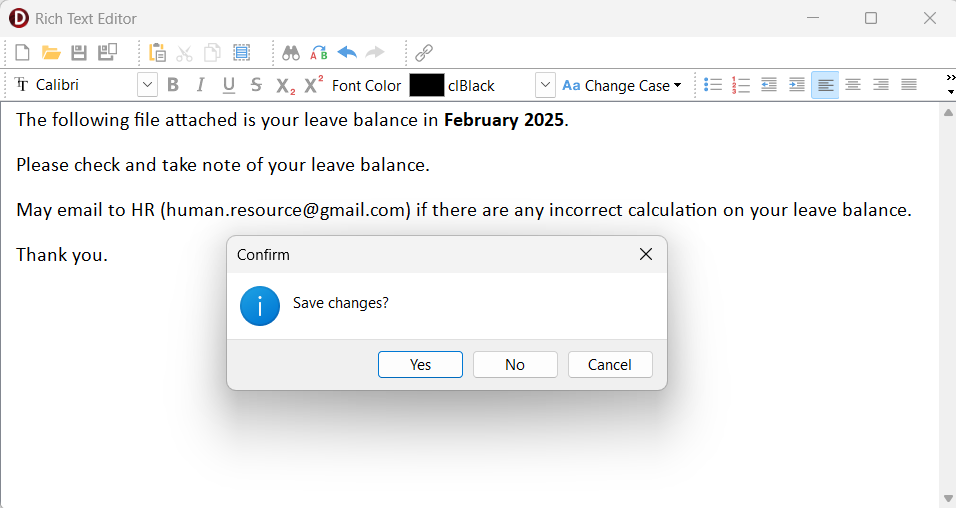Viewport: 956px width, 508px height.
Task: Center-align the paragraph text
Action: 853,85
